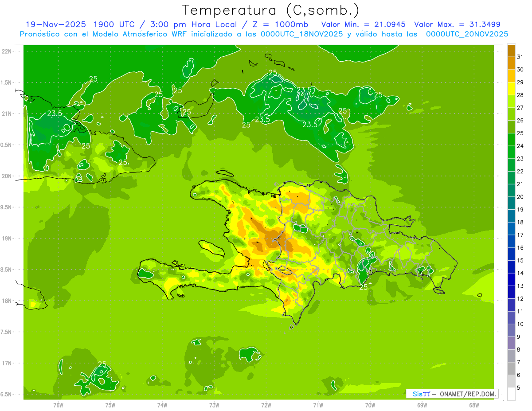Image resolution: width=532 pixels, height=411 pixels.
Task: Select the teal legend swatch between 19 and 20
Action: (x=511, y=203)
